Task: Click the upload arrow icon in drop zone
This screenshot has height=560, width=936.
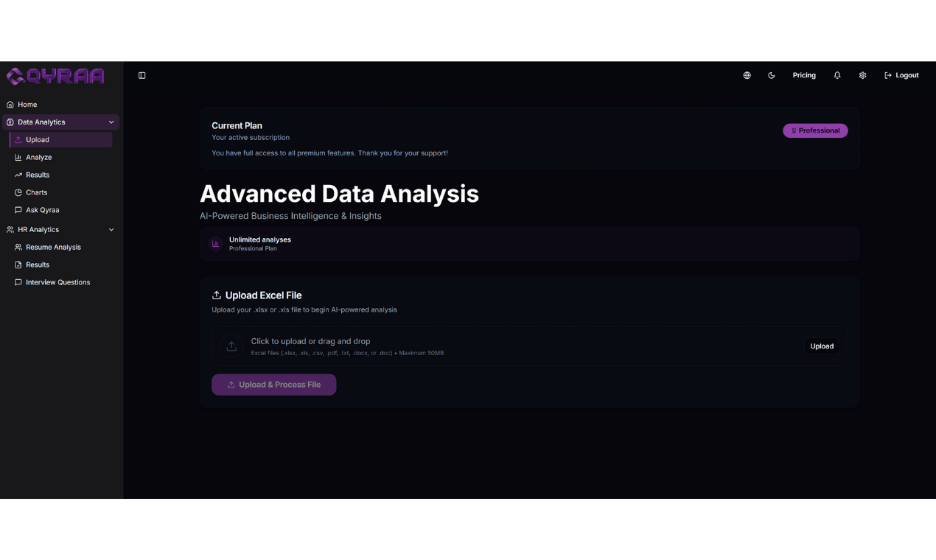Action: pos(231,346)
